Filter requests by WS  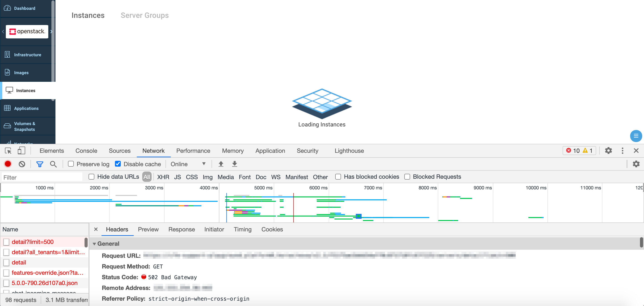pyautogui.click(x=276, y=177)
